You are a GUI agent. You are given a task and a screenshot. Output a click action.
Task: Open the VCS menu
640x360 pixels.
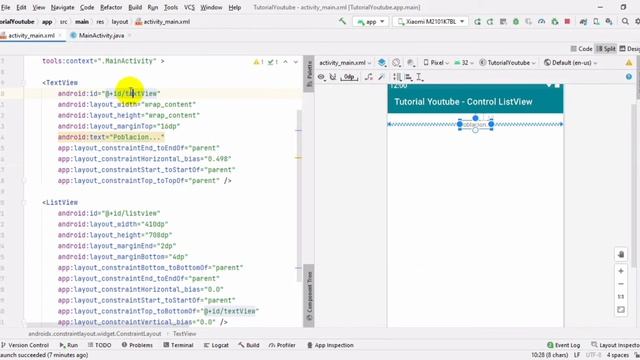coord(189,7)
